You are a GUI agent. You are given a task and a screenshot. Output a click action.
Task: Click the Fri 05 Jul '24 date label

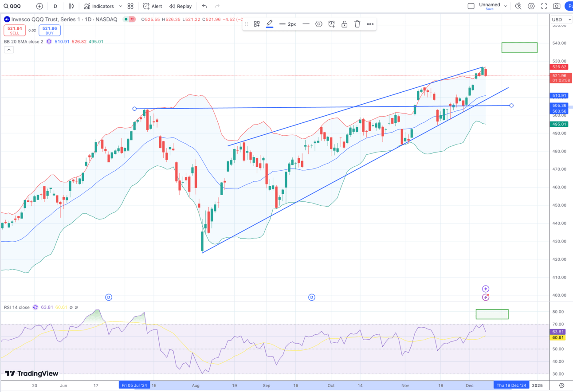(x=134, y=385)
